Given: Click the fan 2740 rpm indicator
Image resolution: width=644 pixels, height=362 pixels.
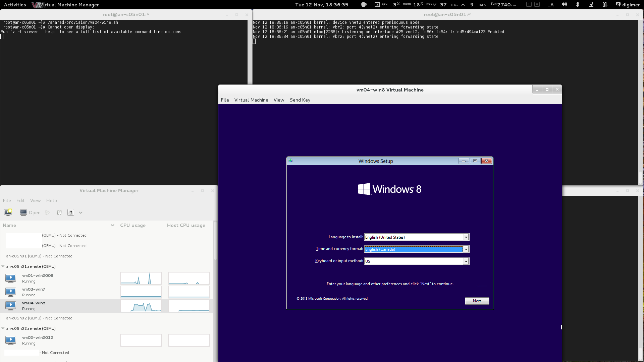Looking at the screenshot, I should coord(503,5).
